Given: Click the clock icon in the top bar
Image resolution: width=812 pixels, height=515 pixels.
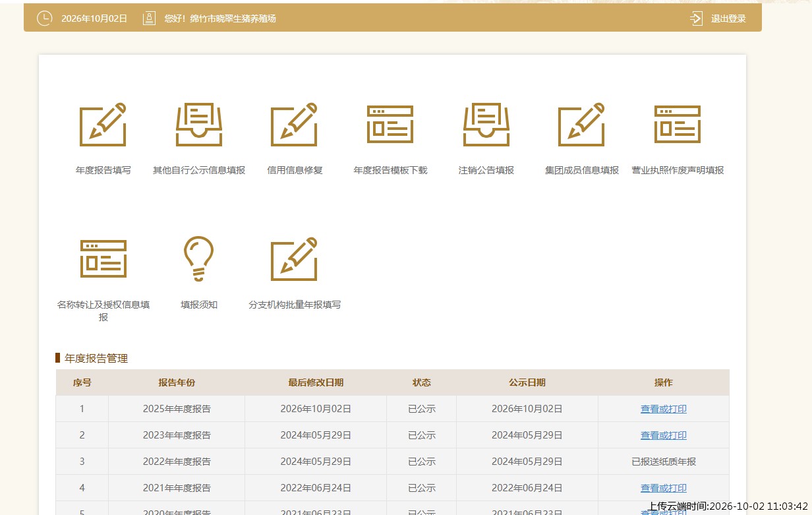Looking at the screenshot, I should point(44,18).
